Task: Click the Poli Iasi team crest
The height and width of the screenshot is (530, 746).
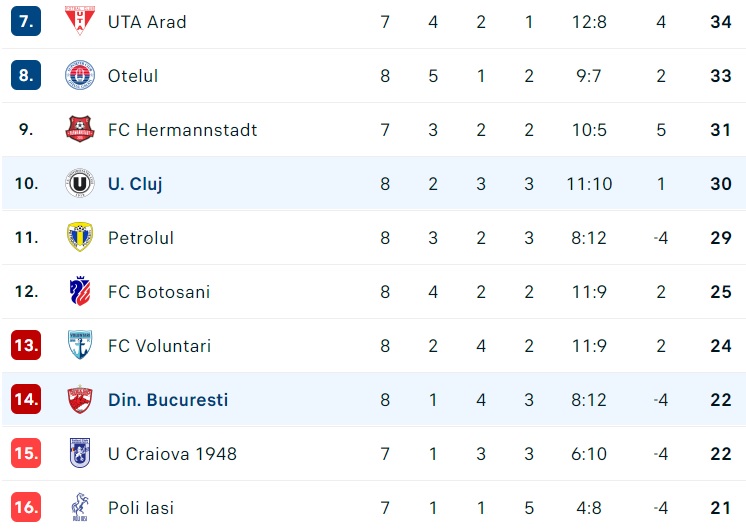Action: [80, 507]
